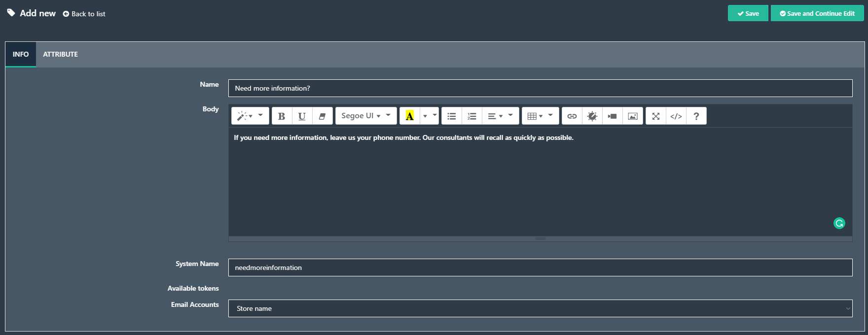868x335 pixels.
Task: Grab the editor resize handle bar
Action: (x=540, y=239)
